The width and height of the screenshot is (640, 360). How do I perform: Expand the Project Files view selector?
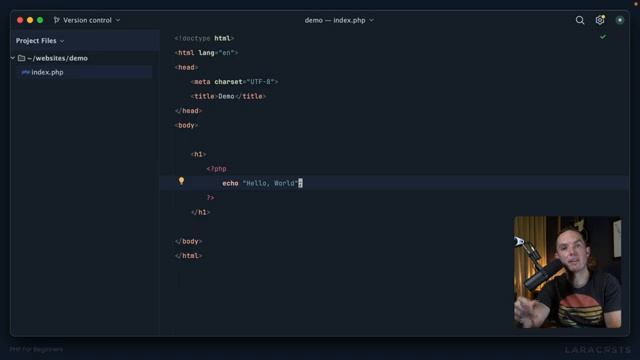point(40,41)
